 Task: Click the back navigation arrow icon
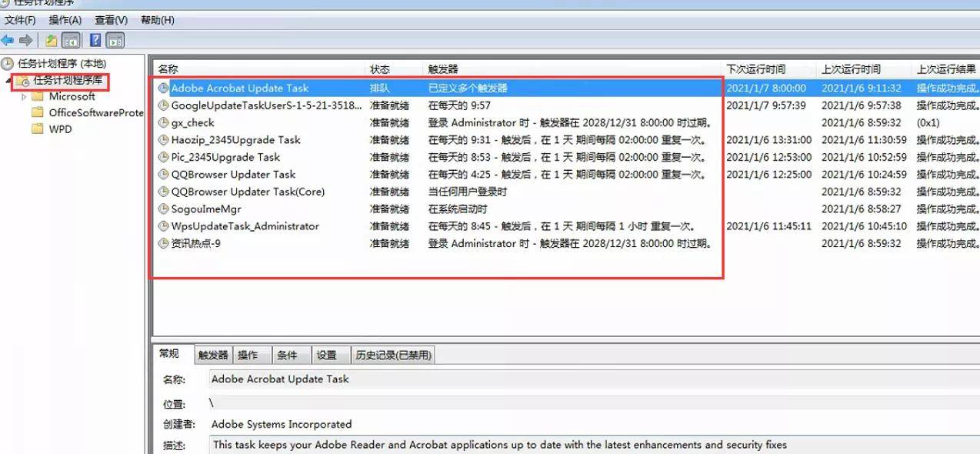click(6, 39)
